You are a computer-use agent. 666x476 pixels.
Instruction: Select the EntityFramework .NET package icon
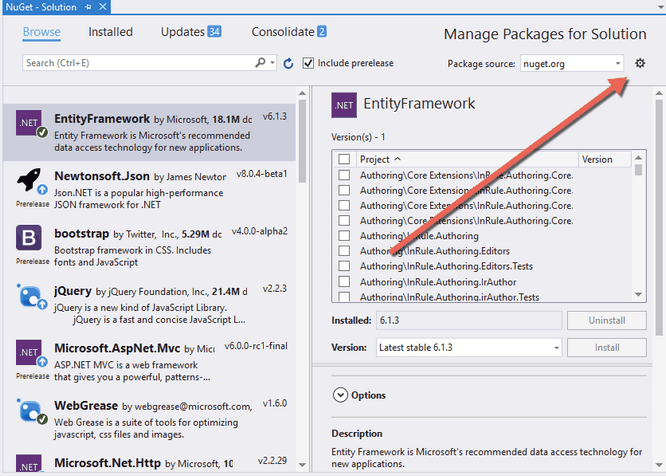[29, 123]
